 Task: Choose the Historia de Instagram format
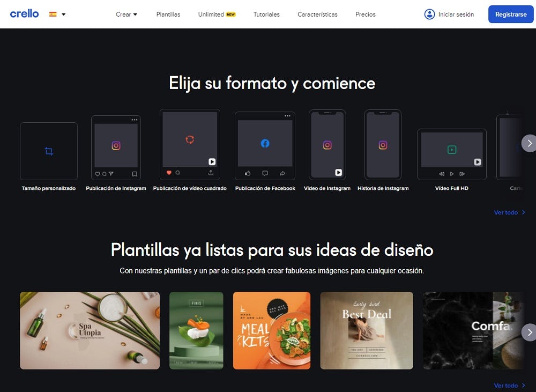pos(383,144)
